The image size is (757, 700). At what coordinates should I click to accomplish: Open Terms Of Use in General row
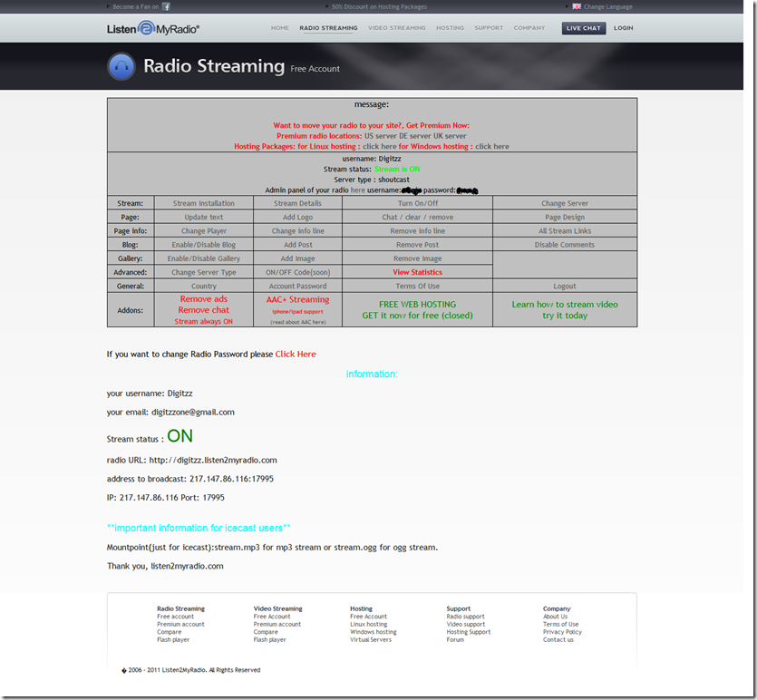418,287
